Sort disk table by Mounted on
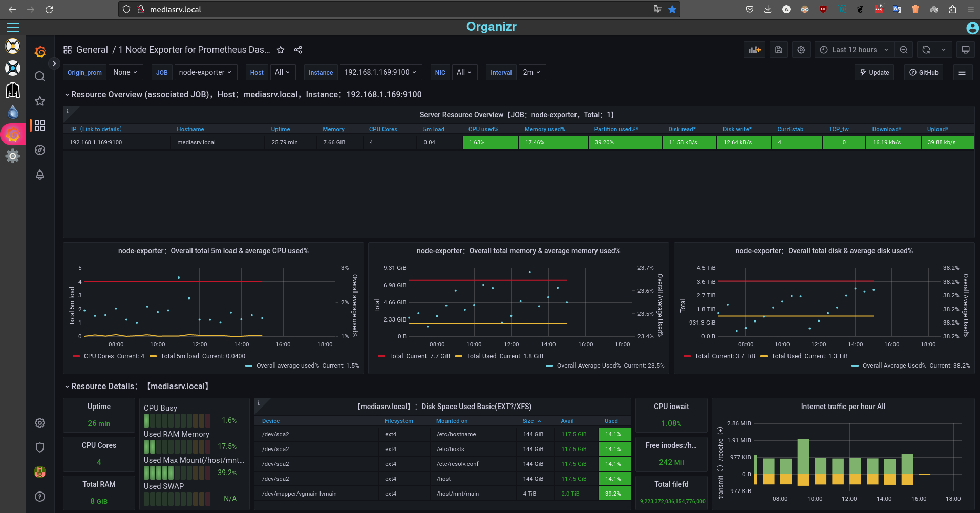This screenshot has width=980, height=513. pos(452,421)
